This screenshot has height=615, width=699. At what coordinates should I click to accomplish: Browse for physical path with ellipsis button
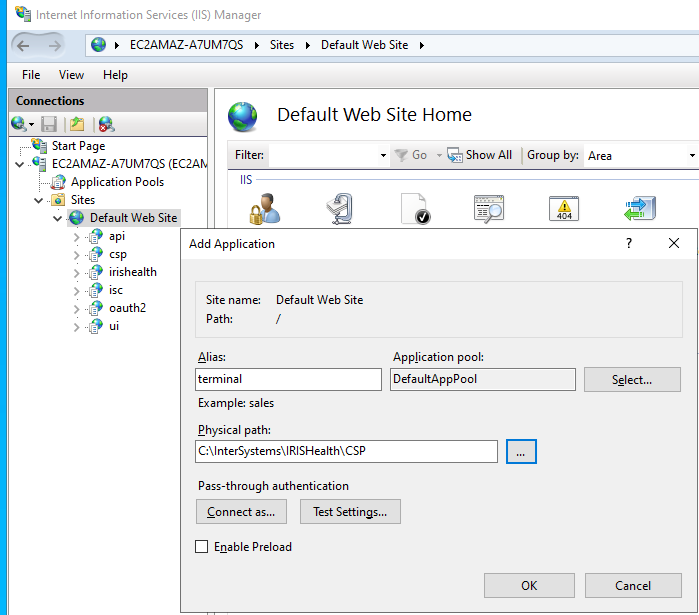[x=521, y=452]
